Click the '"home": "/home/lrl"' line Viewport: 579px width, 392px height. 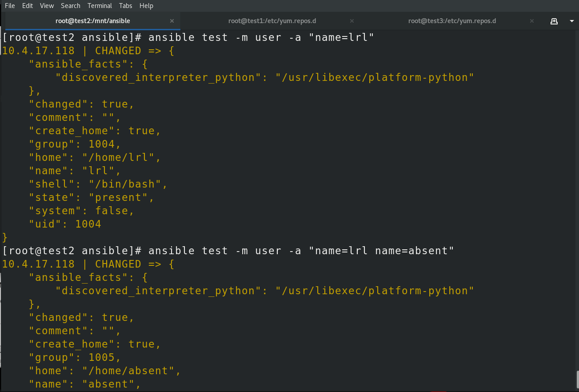95,157
